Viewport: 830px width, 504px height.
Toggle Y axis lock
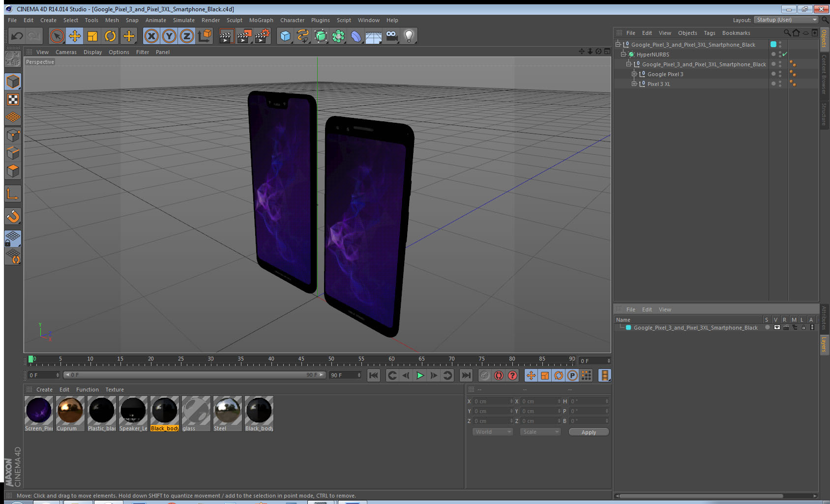[x=169, y=36]
